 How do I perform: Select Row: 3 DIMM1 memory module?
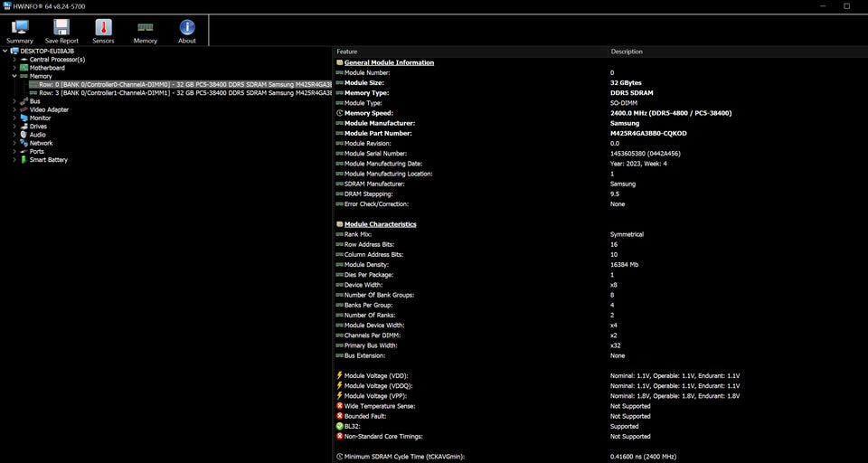tap(180, 93)
